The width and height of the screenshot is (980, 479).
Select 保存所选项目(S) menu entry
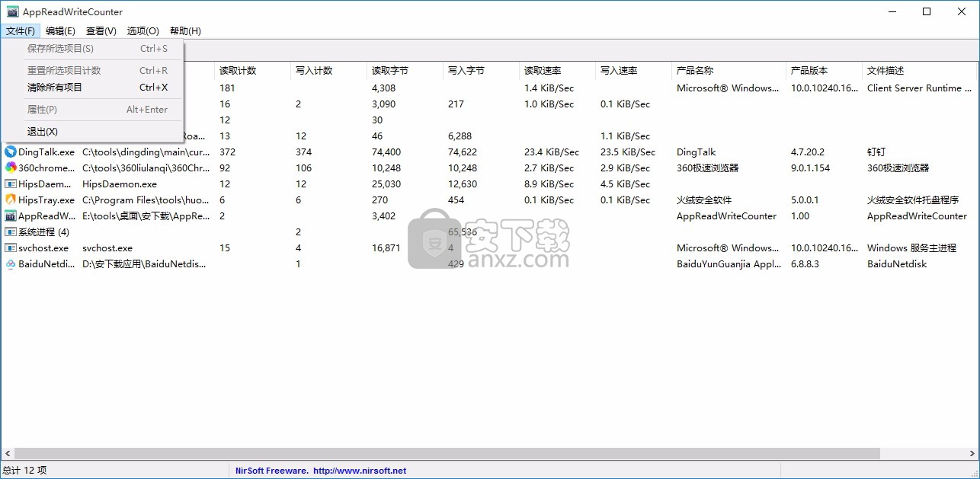click(92, 49)
